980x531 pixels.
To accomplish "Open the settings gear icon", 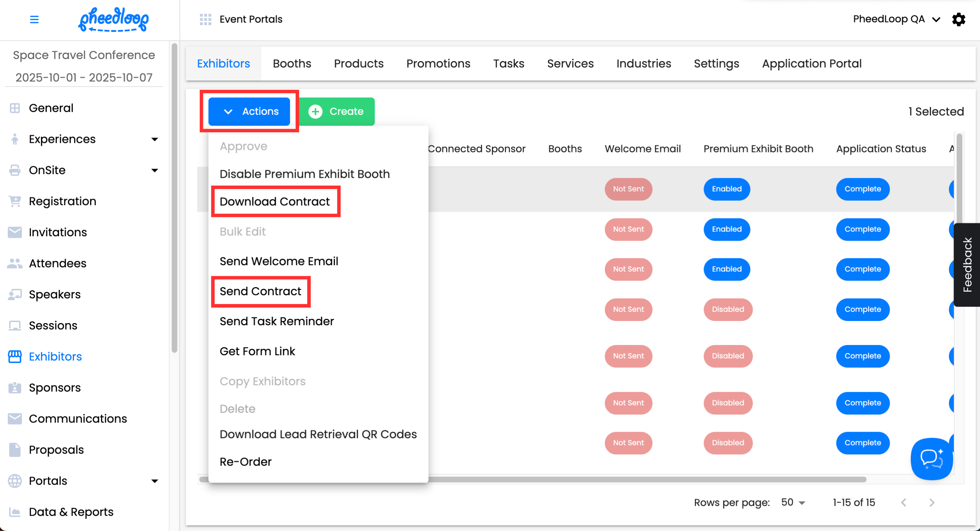I will pos(958,19).
